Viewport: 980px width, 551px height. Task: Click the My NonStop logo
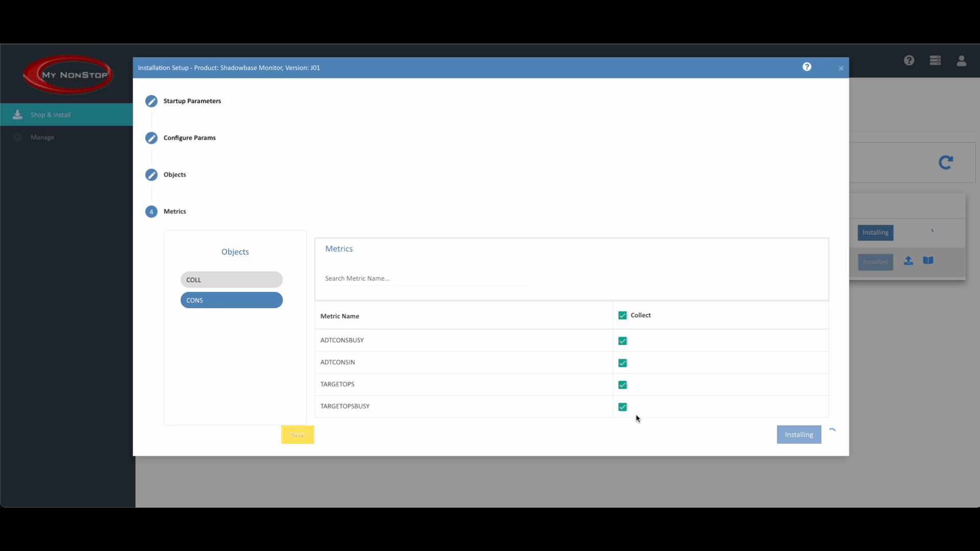68,74
